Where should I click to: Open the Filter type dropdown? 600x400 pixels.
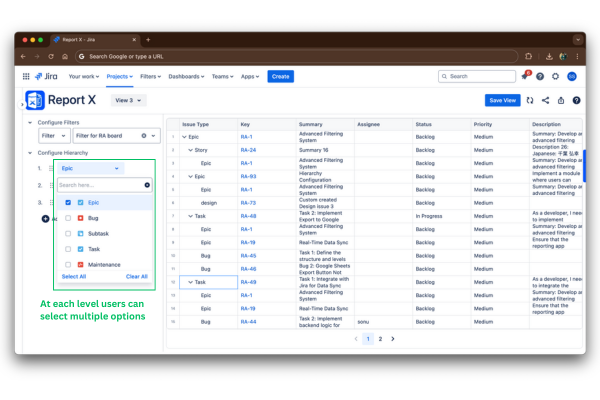click(x=54, y=136)
